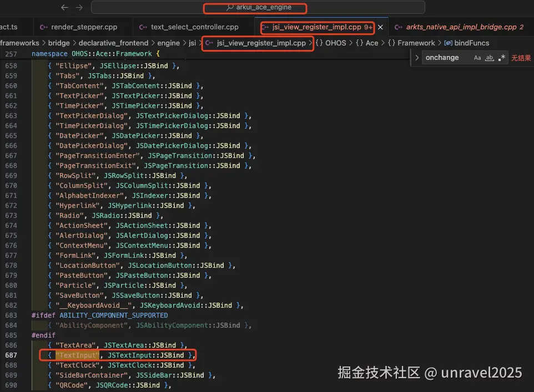Click "AlphabetIndexer" on line 671
The width and height of the screenshot is (534, 392).
[x=89, y=196]
